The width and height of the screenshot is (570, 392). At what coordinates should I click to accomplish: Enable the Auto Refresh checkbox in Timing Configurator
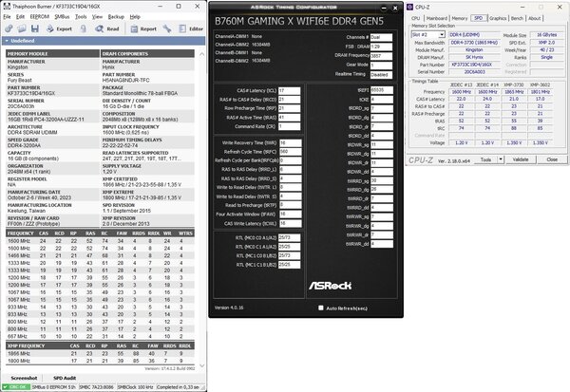321,308
